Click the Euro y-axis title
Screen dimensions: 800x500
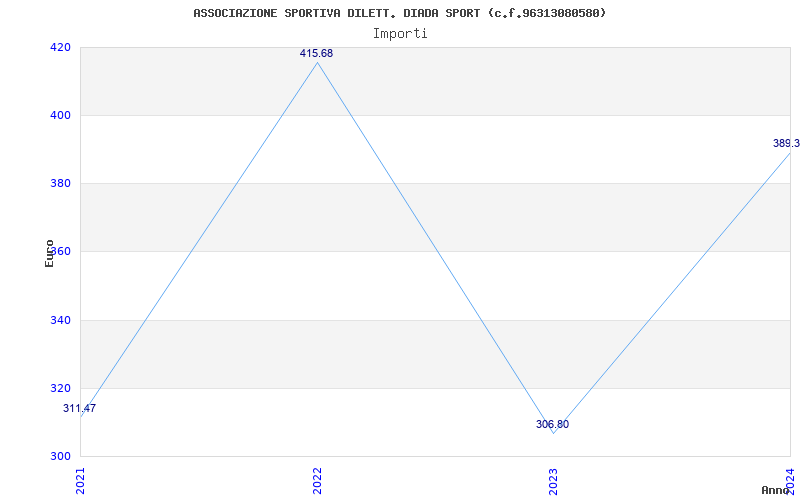[x=49, y=253]
